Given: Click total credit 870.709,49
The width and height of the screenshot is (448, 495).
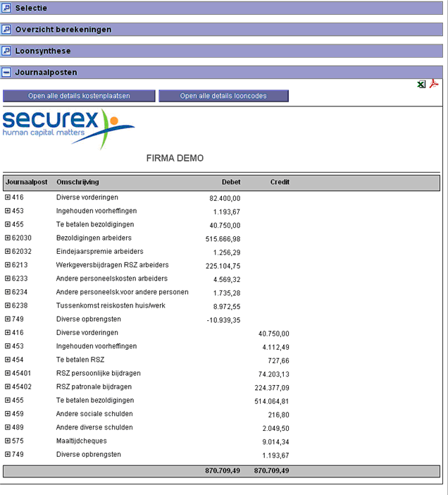Looking at the screenshot, I should (271, 471).
